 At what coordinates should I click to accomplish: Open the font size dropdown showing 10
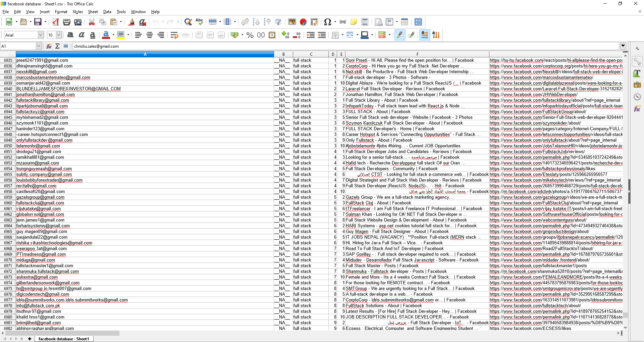coord(59,35)
